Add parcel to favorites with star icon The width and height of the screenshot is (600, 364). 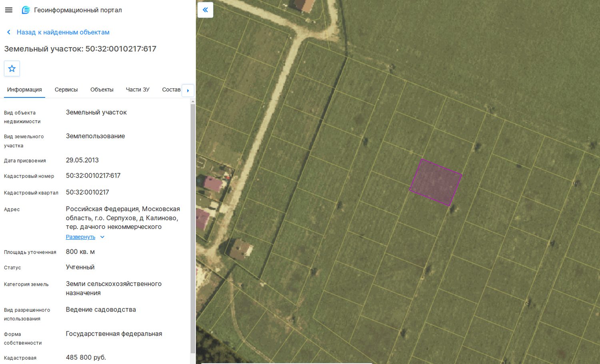click(12, 69)
